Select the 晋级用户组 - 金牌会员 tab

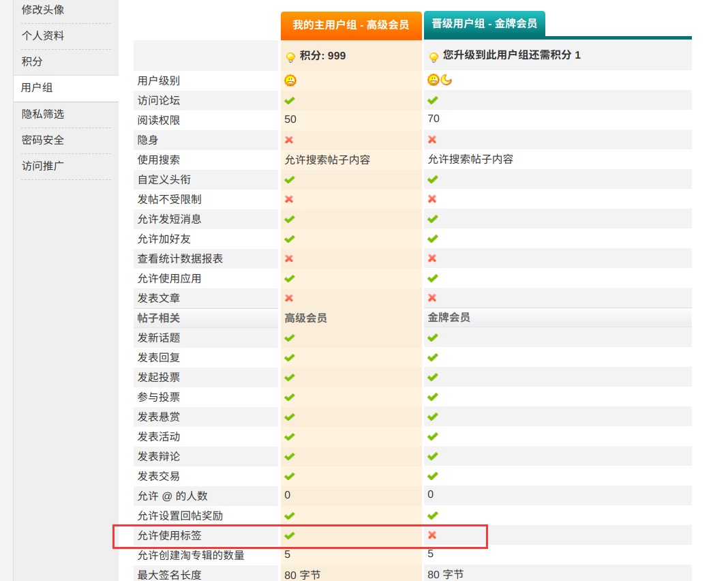484,24
